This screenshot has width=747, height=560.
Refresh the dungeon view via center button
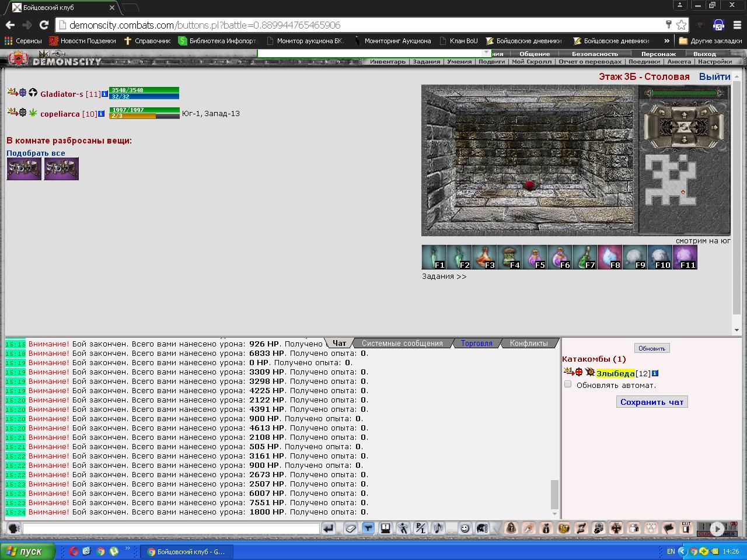pos(684,127)
